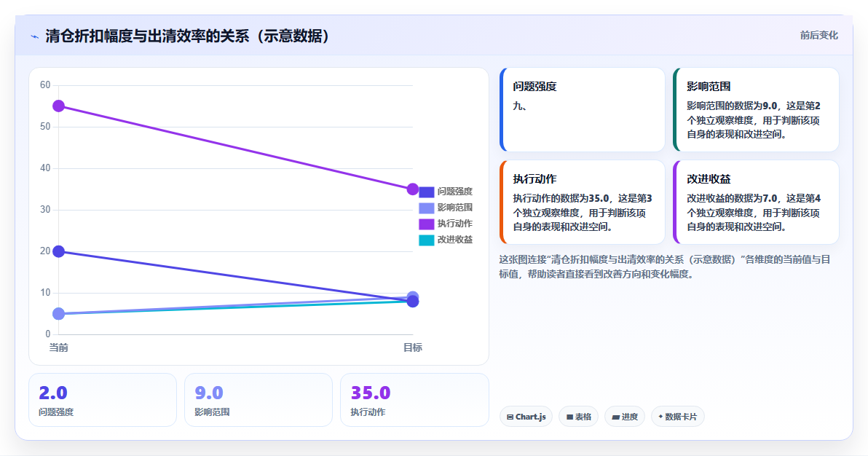Click the 表格 tag chip

[578, 417]
